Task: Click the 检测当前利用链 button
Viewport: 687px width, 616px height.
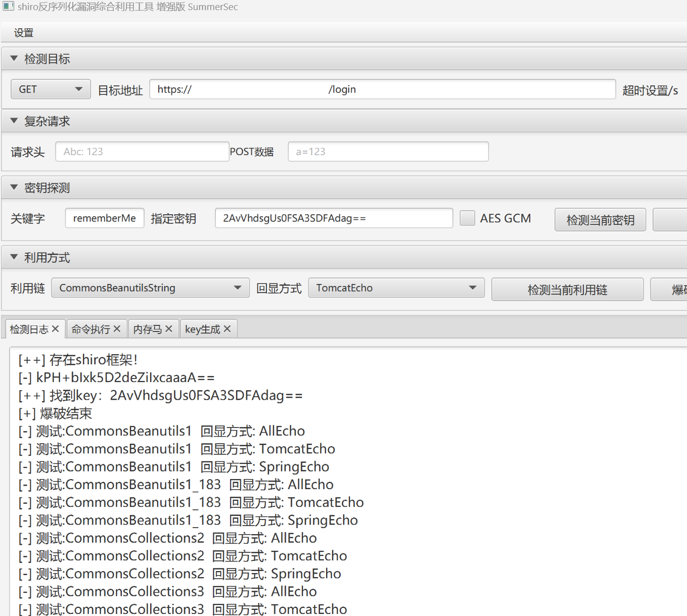Action: (567, 290)
